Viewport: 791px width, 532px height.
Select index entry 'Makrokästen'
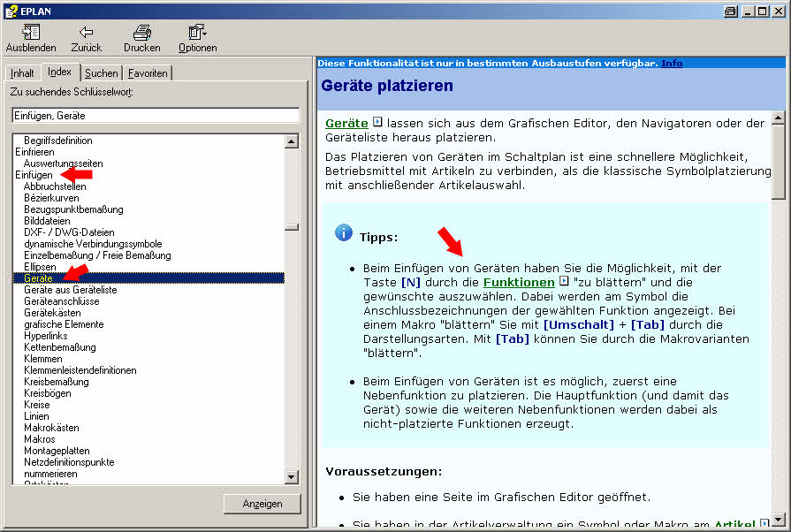click(51, 428)
